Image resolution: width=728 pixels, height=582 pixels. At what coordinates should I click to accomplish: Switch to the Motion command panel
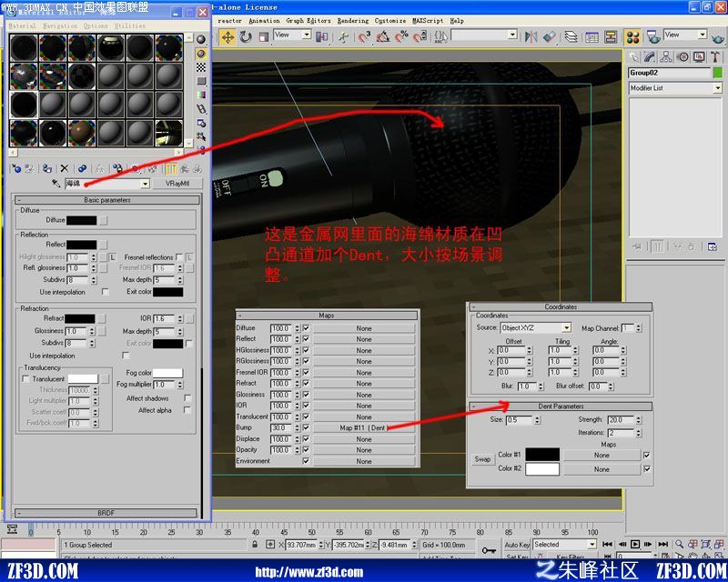pyautogui.click(x=682, y=57)
